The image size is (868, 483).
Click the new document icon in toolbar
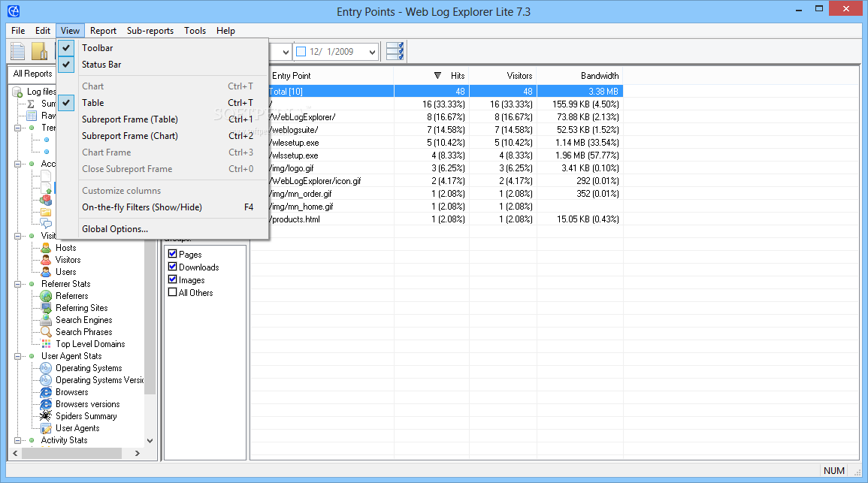[x=18, y=51]
